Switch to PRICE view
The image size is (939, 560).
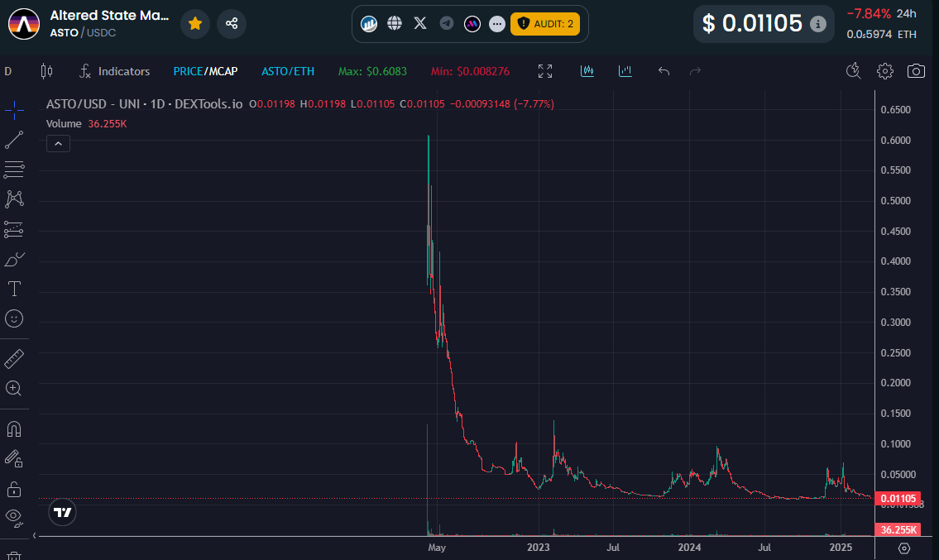(188, 71)
